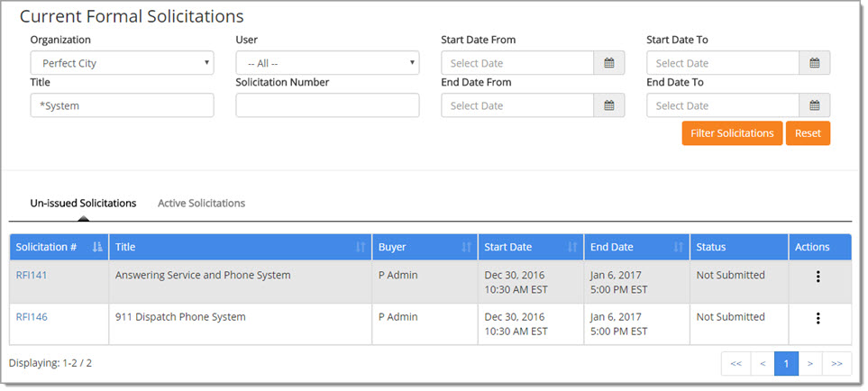Open the Start Date From calendar icon
This screenshot has width=868, height=391.
tap(608, 63)
